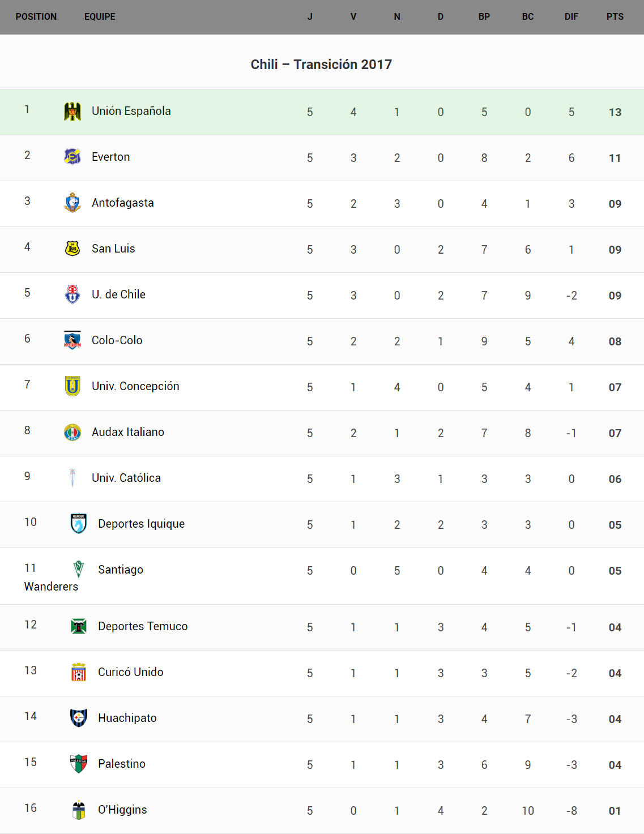The width and height of the screenshot is (644, 834).
Task: Click the POSITION column header
Action: 36,17
